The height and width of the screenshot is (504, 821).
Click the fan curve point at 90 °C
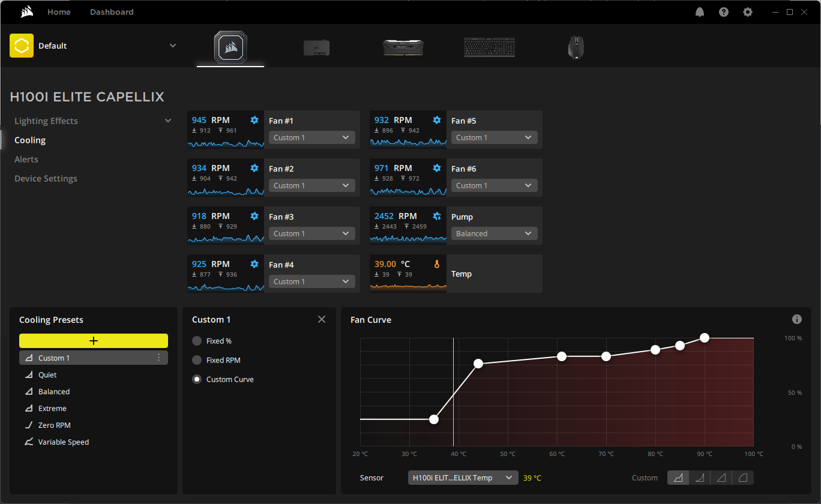point(705,338)
